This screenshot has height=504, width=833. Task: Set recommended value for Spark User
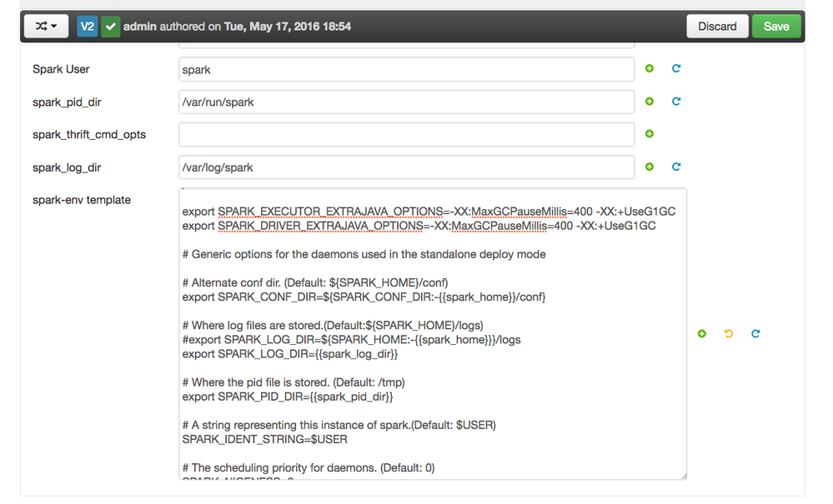tap(676, 69)
